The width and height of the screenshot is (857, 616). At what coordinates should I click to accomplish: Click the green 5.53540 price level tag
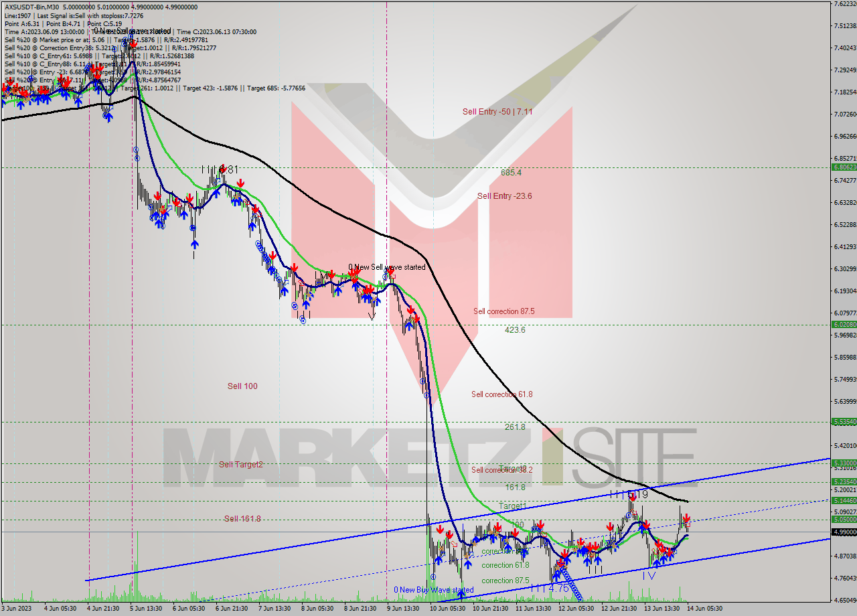[x=844, y=422]
